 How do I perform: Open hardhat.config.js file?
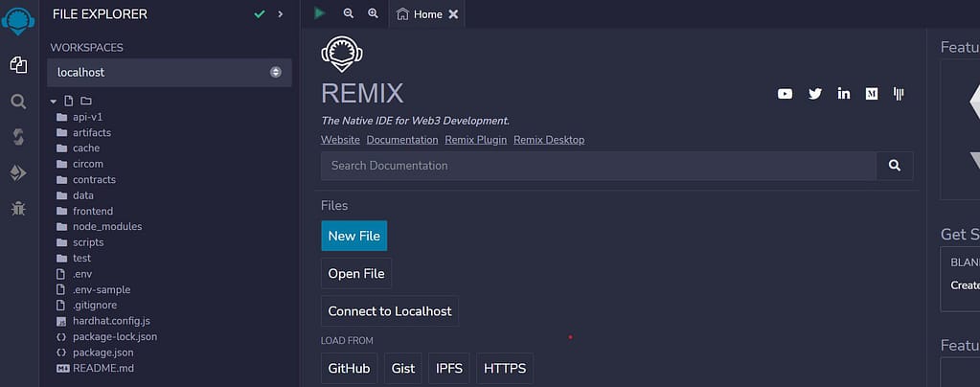[111, 321]
